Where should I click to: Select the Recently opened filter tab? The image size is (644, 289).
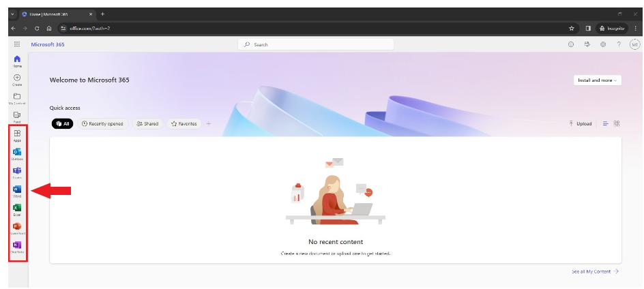point(103,123)
